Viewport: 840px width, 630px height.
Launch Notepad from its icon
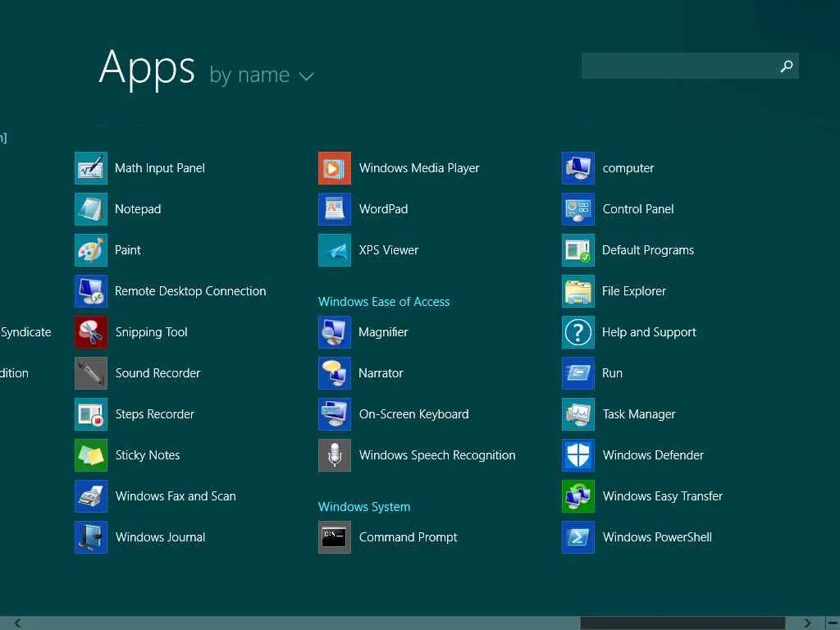click(x=90, y=209)
